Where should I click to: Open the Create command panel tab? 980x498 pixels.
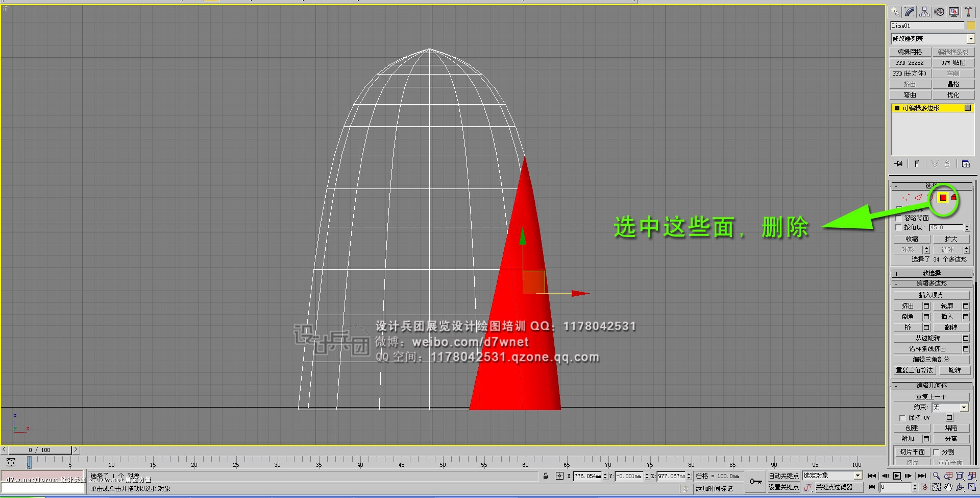tap(895, 12)
